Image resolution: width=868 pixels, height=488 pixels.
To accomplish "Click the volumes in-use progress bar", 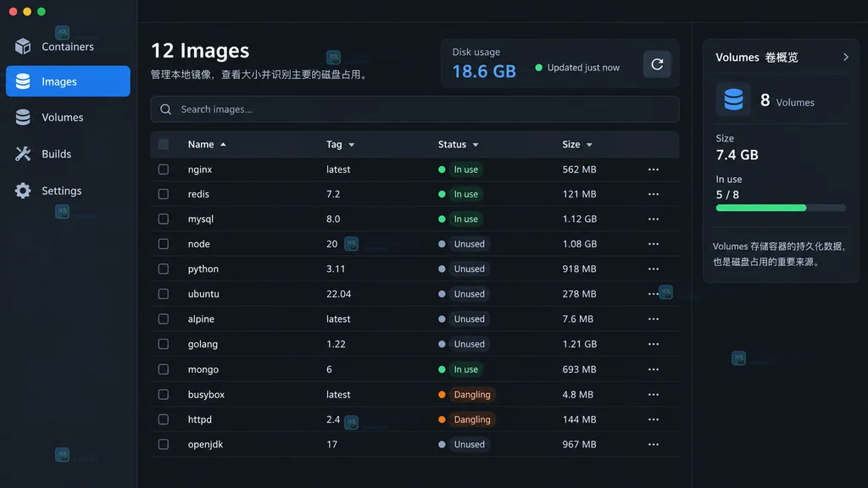I will pyautogui.click(x=781, y=208).
